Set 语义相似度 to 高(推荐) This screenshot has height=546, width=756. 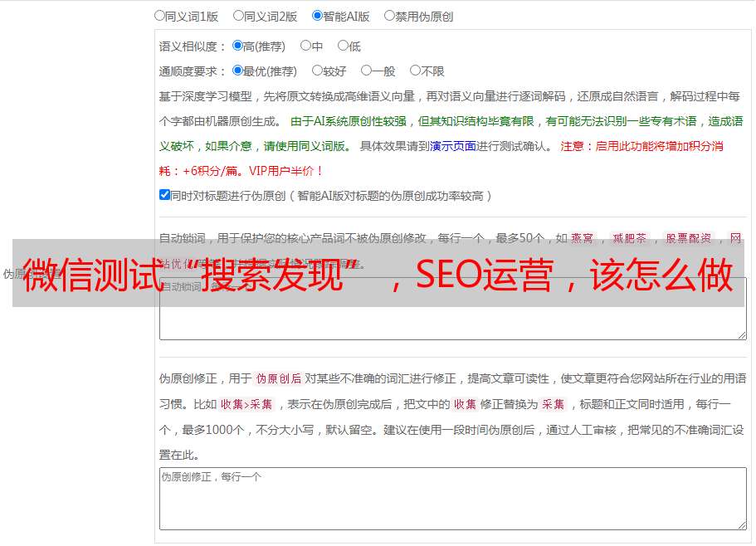point(237,46)
